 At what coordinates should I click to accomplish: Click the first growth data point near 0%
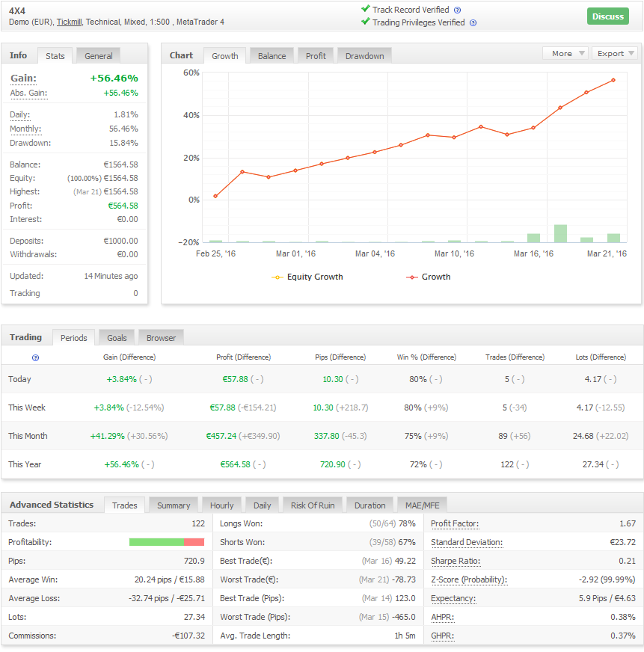point(215,196)
